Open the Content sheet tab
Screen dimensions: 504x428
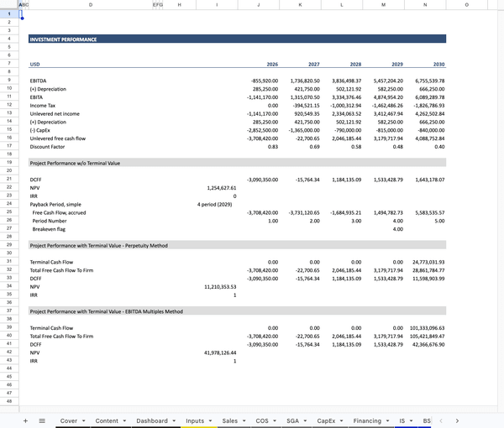107,420
